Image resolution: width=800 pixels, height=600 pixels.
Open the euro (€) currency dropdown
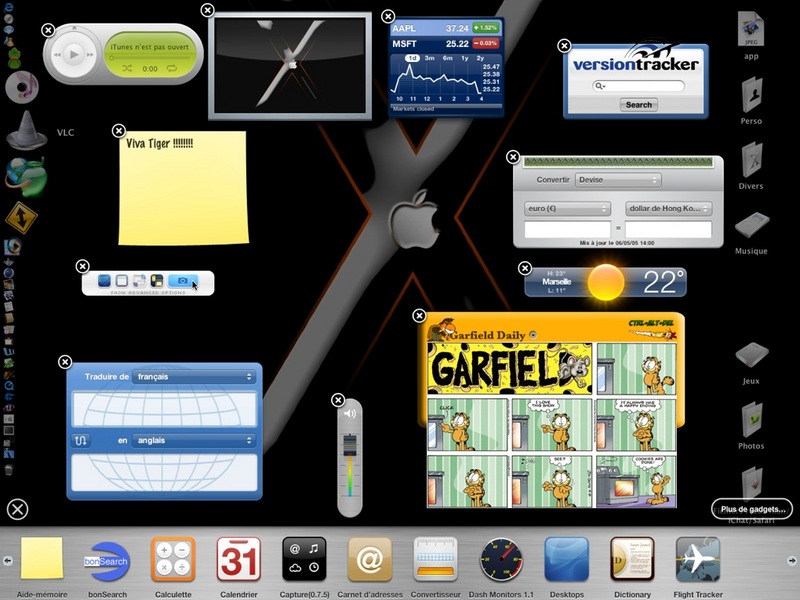[567, 208]
